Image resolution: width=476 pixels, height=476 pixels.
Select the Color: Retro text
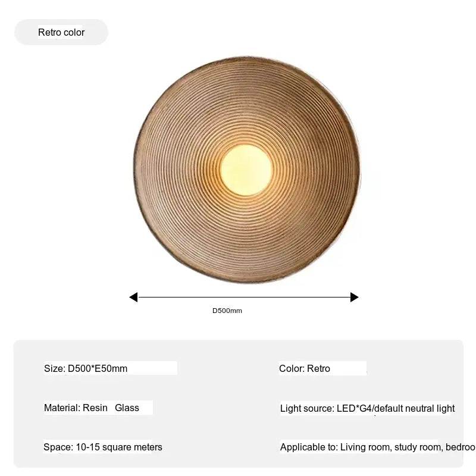click(x=304, y=368)
